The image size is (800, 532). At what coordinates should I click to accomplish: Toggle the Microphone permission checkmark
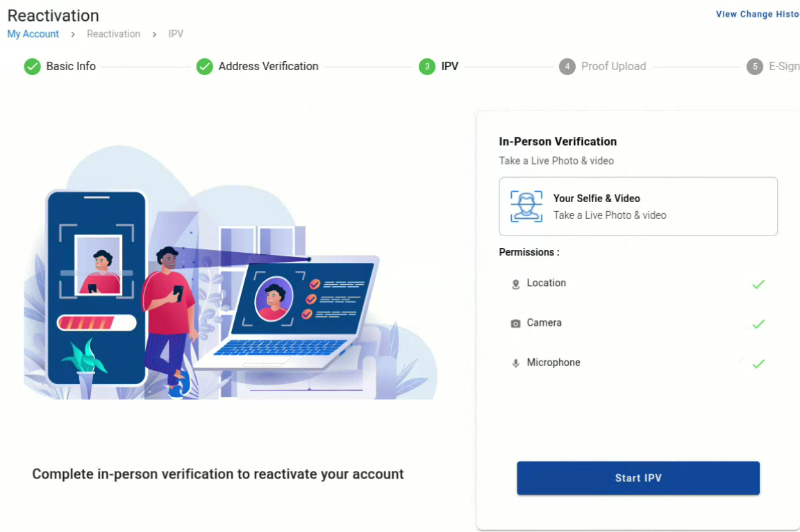758,363
